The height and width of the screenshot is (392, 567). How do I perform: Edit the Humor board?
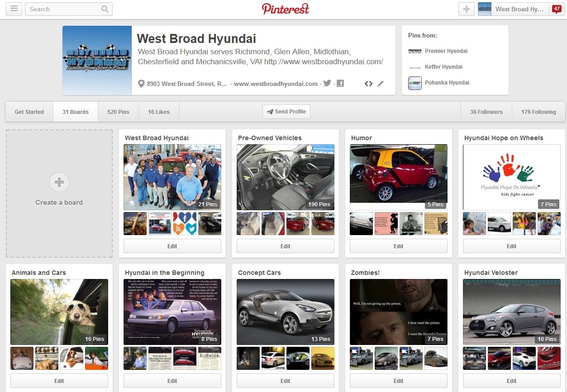399,246
